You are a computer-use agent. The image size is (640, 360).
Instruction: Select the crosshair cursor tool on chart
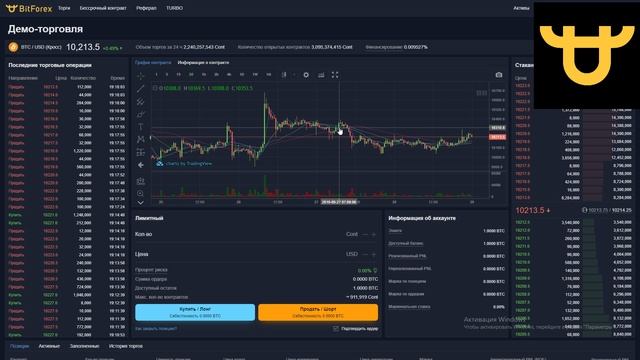click(140, 76)
